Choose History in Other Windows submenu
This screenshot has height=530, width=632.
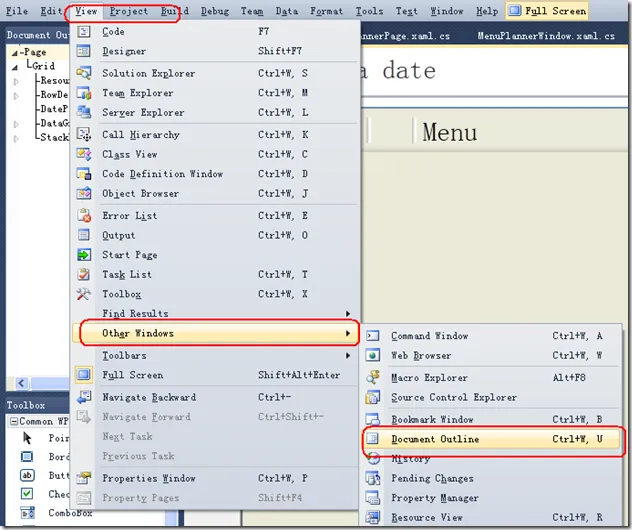(x=491, y=459)
